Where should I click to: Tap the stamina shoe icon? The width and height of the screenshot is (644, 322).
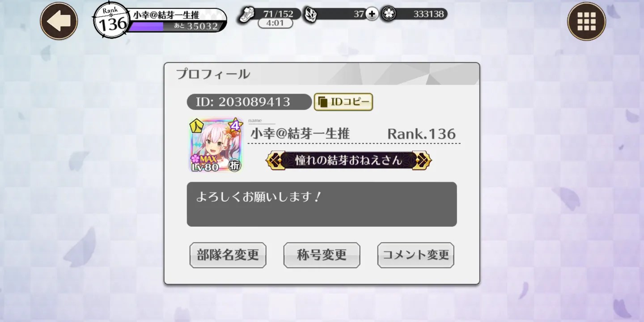pos(247,14)
